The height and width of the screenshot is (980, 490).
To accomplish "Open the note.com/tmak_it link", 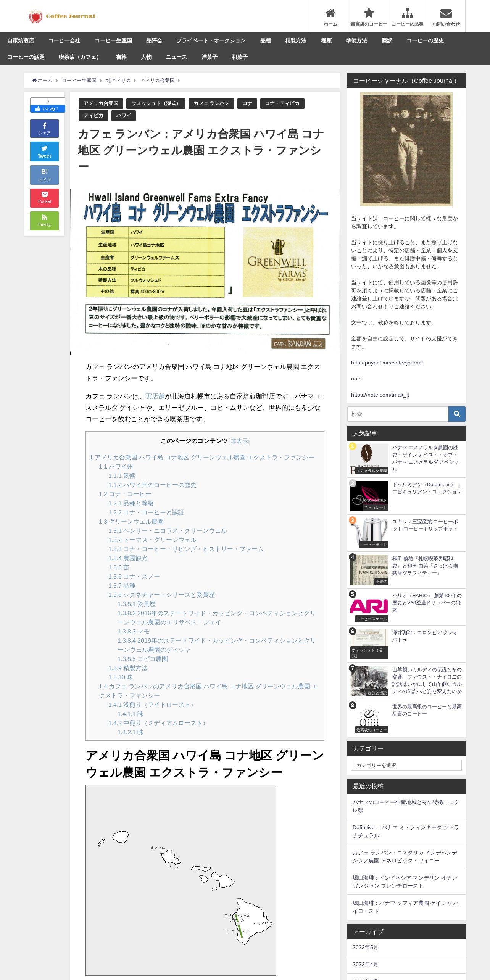I will tap(380, 395).
